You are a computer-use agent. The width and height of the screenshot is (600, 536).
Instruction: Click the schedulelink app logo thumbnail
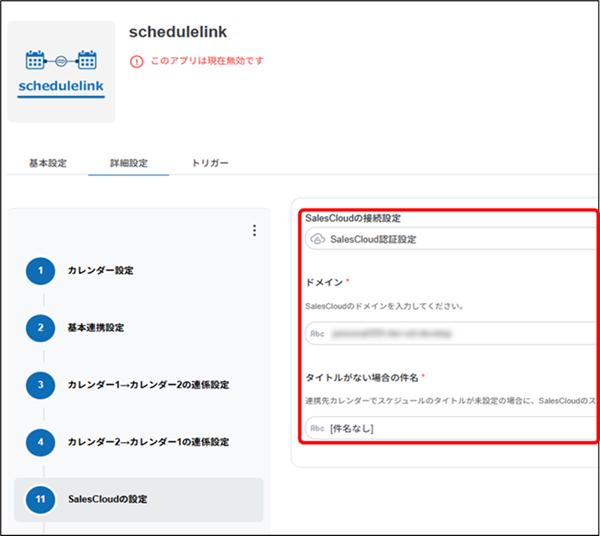(61, 72)
